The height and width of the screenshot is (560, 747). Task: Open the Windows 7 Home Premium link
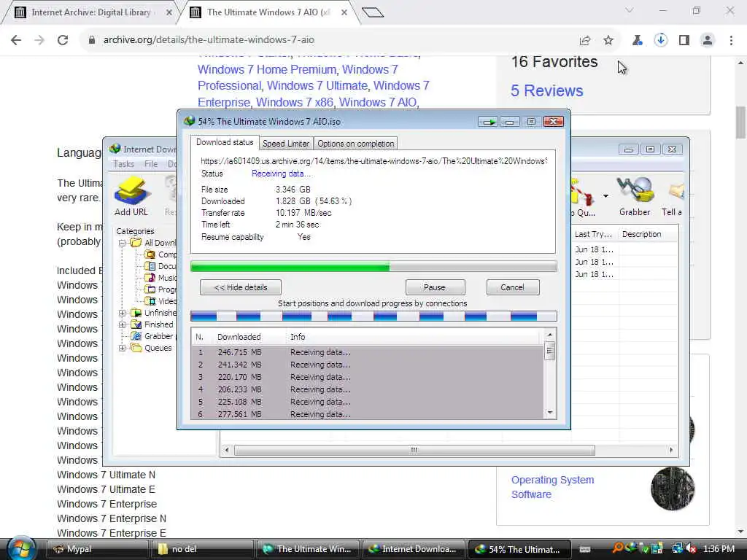click(x=267, y=69)
